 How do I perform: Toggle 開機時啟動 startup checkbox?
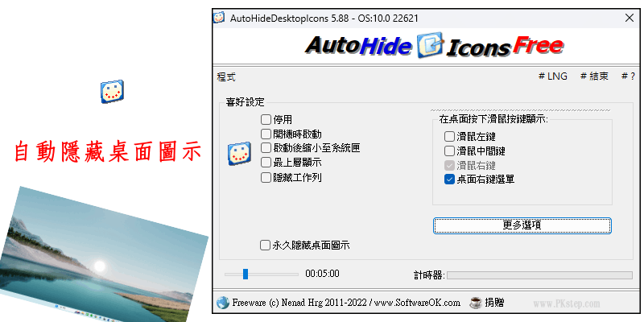click(266, 134)
